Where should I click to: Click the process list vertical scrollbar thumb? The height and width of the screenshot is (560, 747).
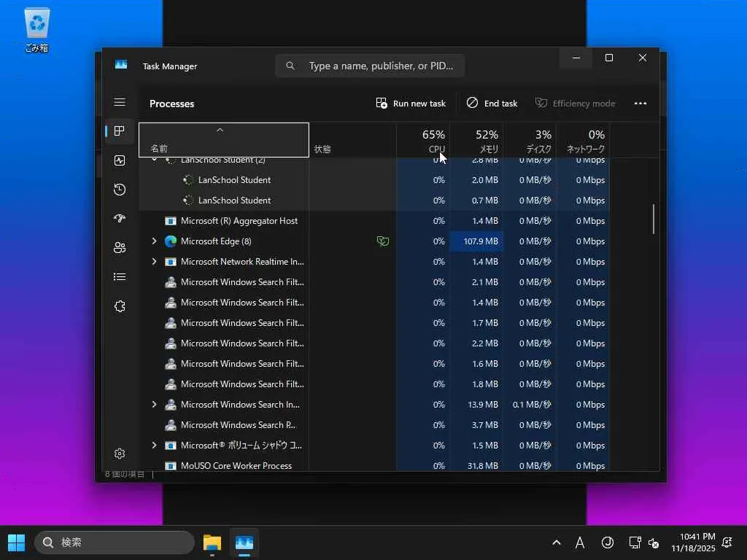coord(653,219)
